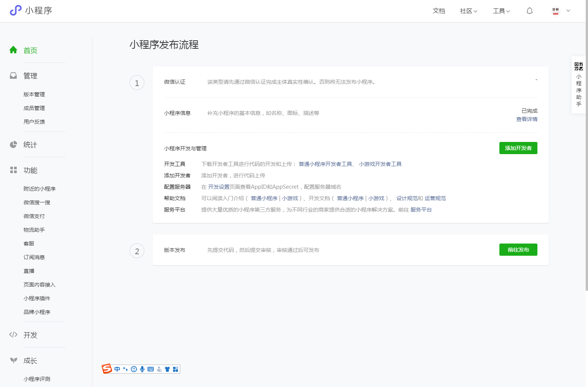Open the IME emoji smiley panel
Image resolution: width=588 pixels, height=387 pixels.
[x=134, y=369]
